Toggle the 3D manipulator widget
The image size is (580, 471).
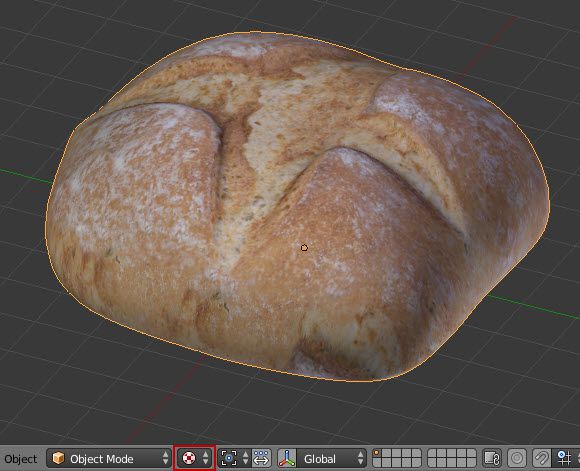pyautogui.click(x=287, y=458)
